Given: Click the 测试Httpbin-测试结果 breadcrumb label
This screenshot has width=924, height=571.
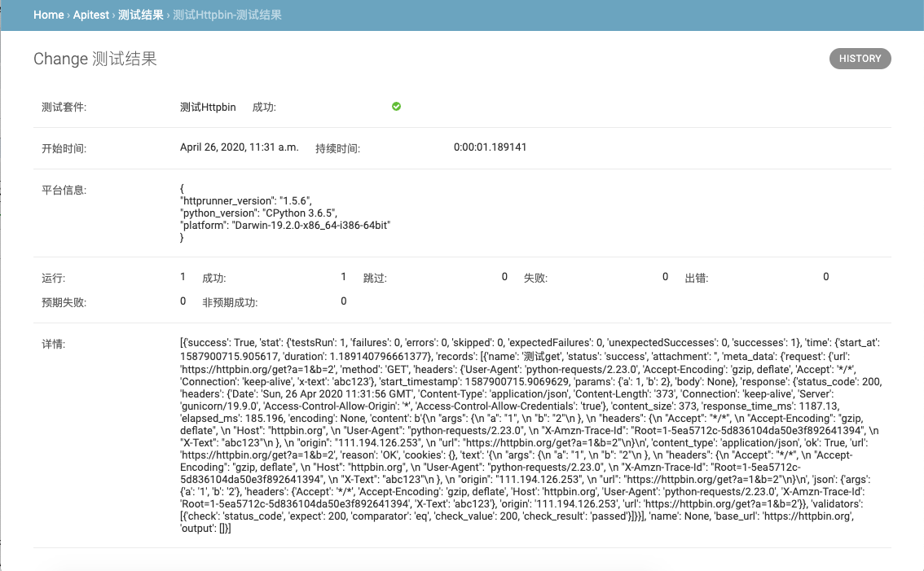Looking at the screenshot, I should tap(225, 15).
